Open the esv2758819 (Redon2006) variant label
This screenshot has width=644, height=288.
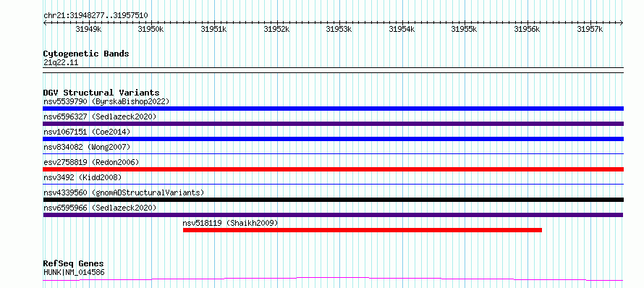click(91, 162)
